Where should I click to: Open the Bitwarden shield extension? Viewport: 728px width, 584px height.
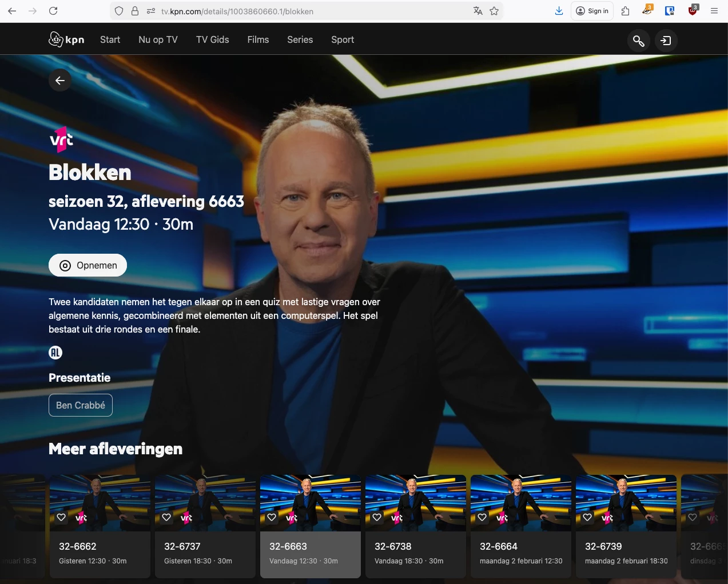click(670, 11)
